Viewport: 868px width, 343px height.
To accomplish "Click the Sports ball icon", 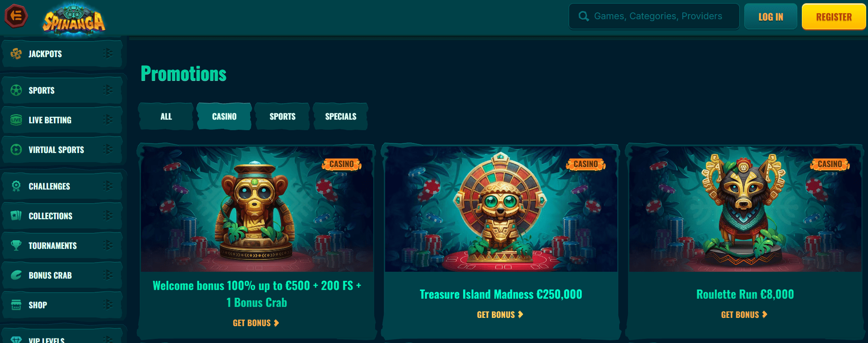I will click(x=16, y=90).
